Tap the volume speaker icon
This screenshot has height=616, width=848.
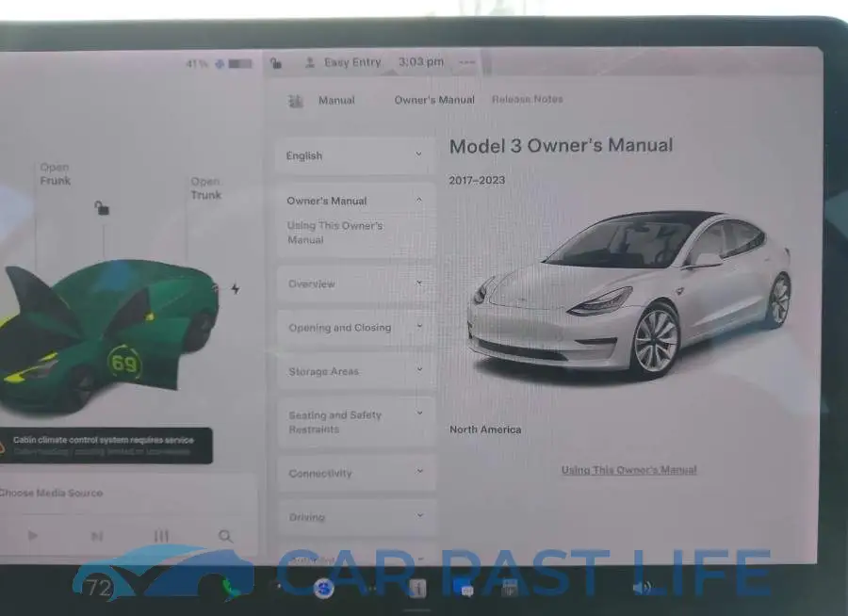tap(643, 588)
